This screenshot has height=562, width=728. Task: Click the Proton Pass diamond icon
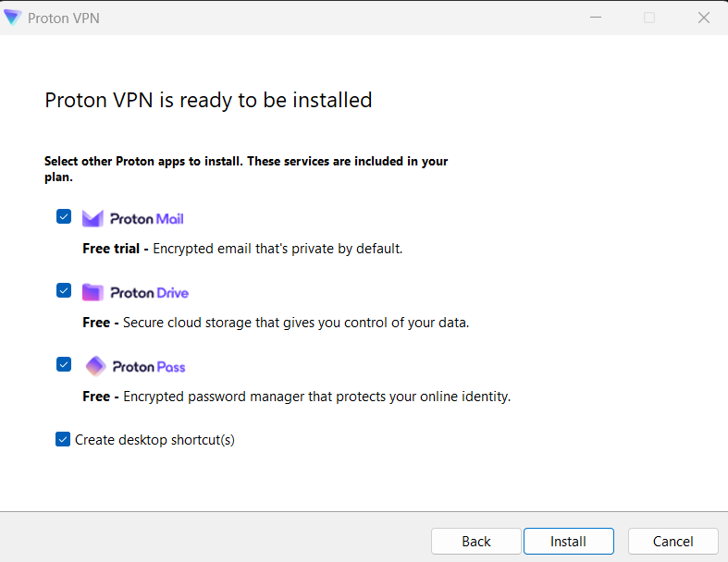[x=95, y=366]
